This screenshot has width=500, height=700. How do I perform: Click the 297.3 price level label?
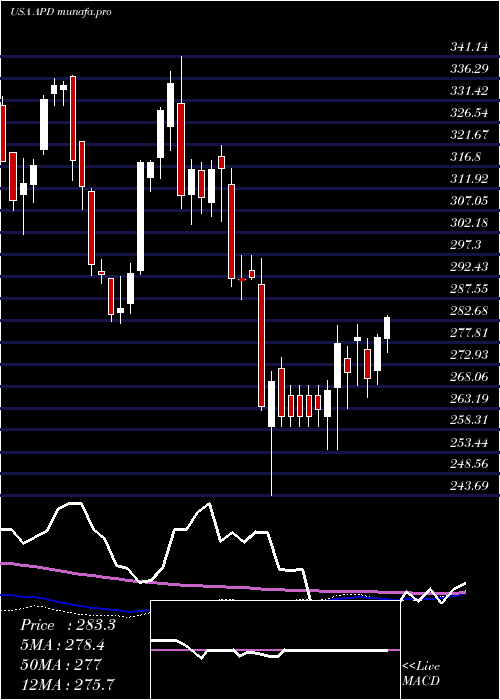pyautogui.click(x=465, y=244)
